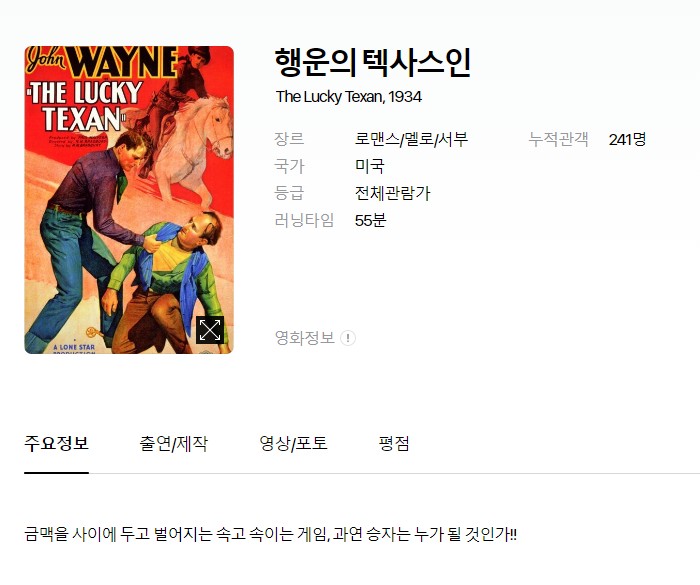Image resolution: width=700 pixels, height=585 pixels.
Task: Select the genre text 로맨스/멜로/서부
Action: [411, 139]
